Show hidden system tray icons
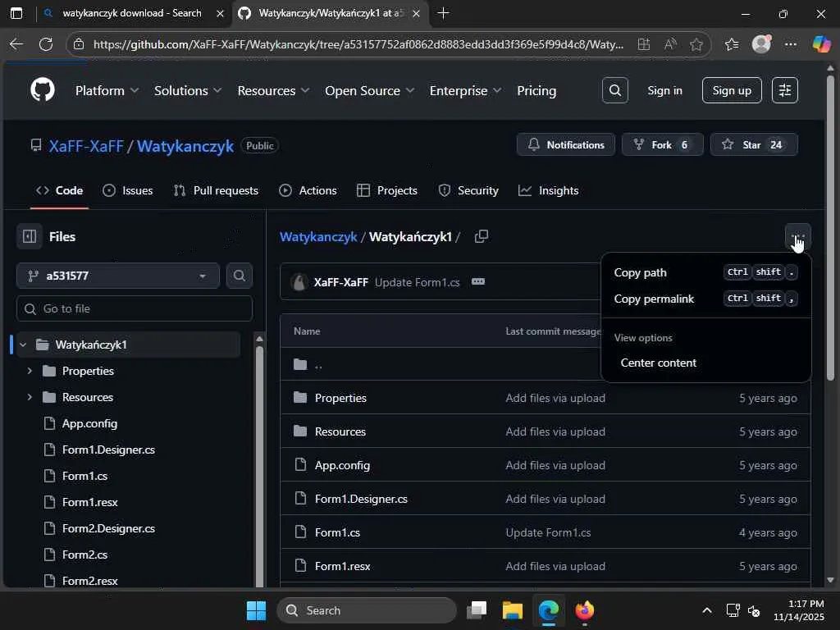Screen dimensions: 840x630 [707, 610]
